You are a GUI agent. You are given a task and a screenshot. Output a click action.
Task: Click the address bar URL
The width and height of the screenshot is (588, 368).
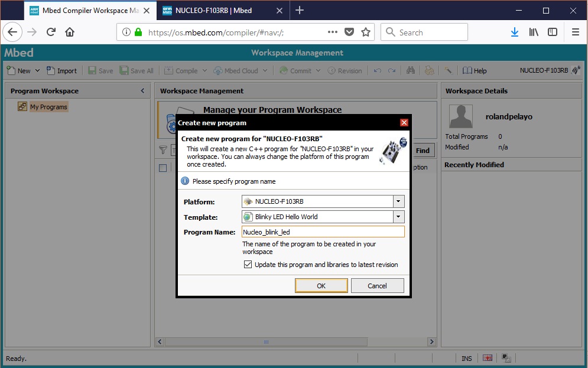click(216, 32)
